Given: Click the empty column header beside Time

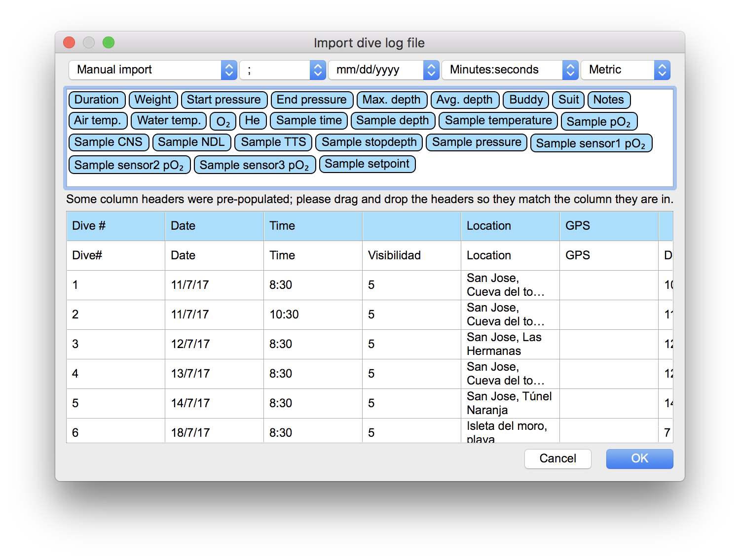Looking at the screenshot, I should click(x=411, y=226).
